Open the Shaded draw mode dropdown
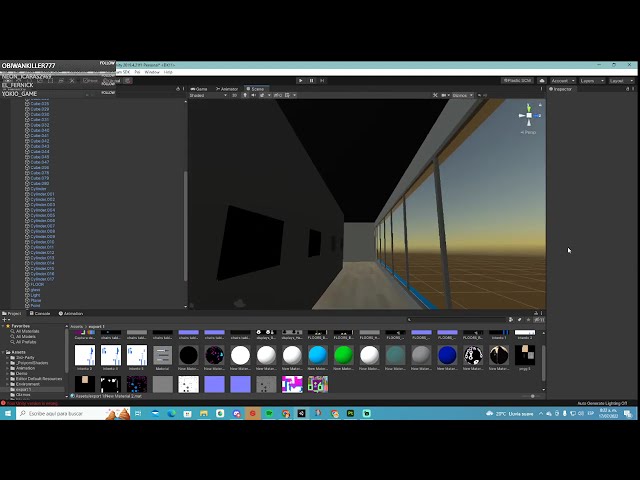This screenshot has height=480, width=640. [208, 96]
